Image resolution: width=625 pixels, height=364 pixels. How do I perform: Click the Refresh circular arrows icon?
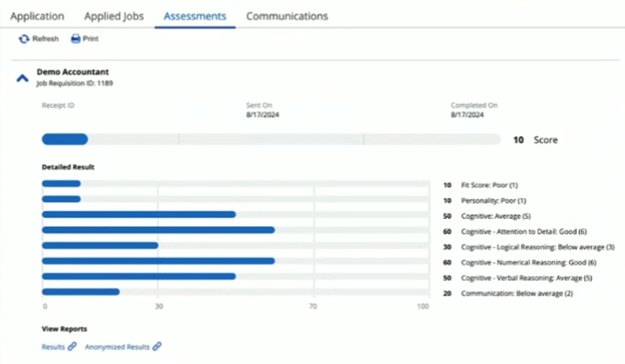pyautogui.click(x=24, y=39)
